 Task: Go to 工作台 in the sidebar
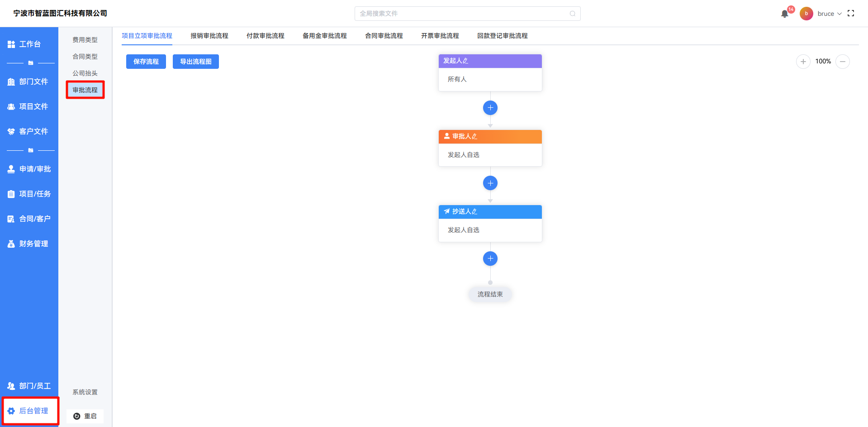point(29,44)
